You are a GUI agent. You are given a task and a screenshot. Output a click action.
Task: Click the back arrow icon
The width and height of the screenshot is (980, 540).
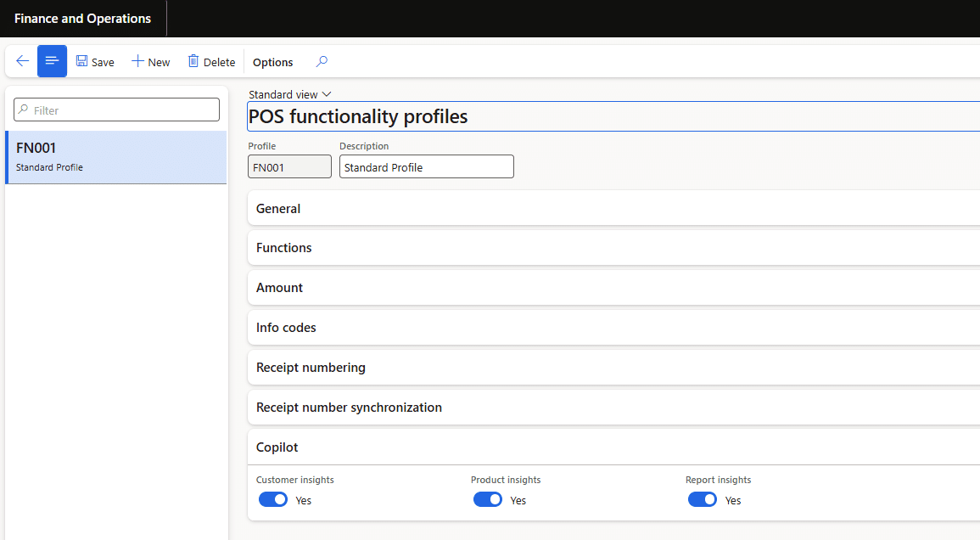(x=22, y=61)
